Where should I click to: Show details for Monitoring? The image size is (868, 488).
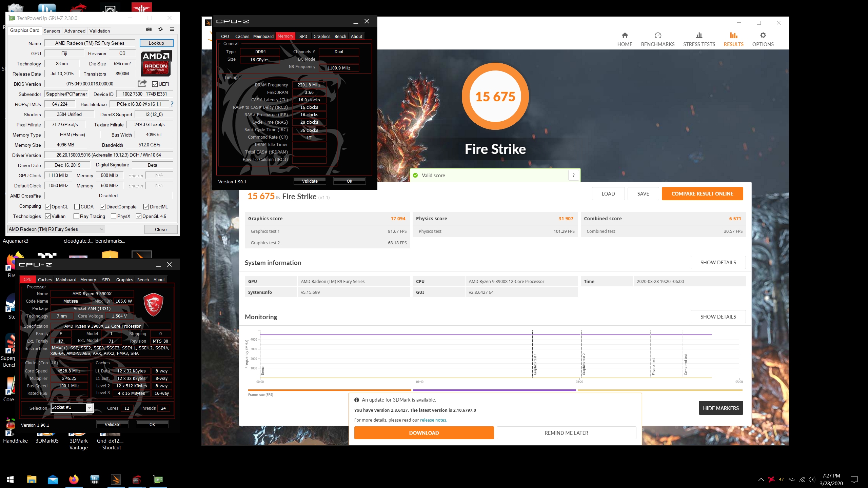718,317
